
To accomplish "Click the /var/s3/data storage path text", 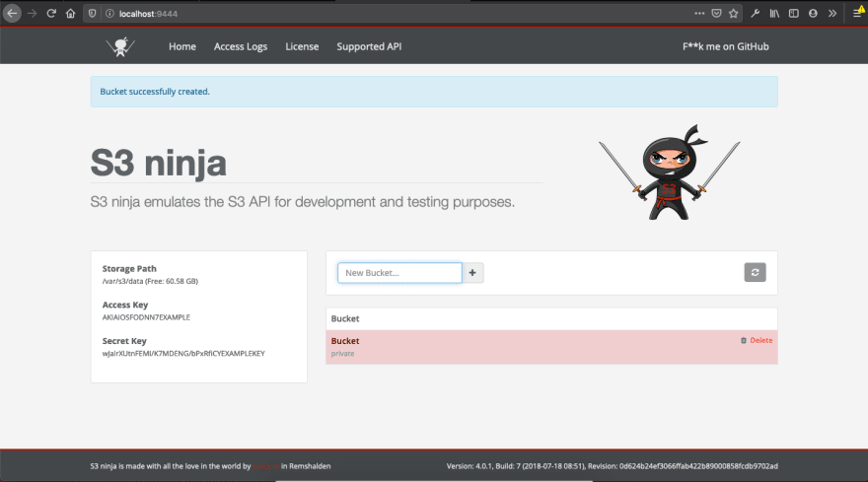I will 150,281.
